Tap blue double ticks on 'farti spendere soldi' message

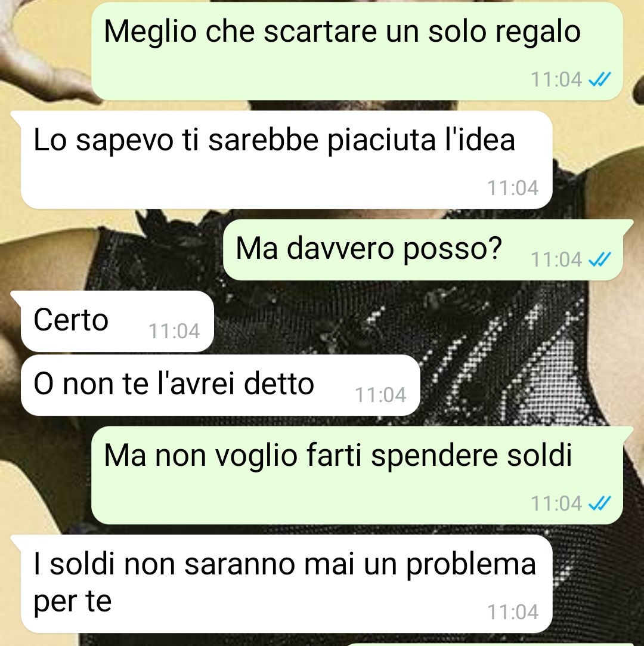(x=599, y=503)
